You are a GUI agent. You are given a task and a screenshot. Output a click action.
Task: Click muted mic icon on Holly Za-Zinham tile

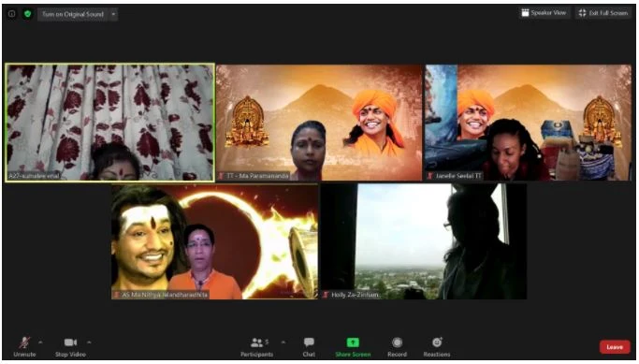pyautogui.click(x=326, y=295)
